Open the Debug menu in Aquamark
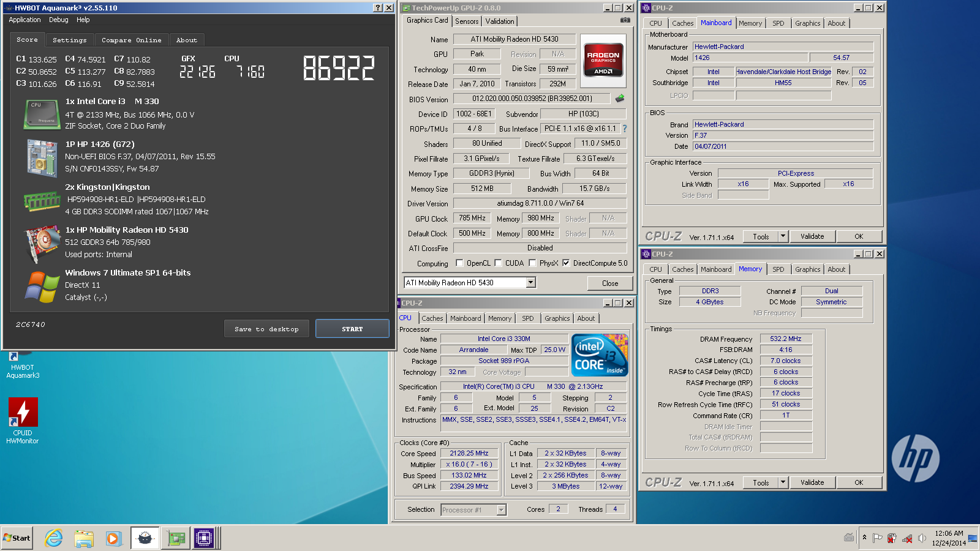This screenshot has height=551, width=980. pos(59,20)
